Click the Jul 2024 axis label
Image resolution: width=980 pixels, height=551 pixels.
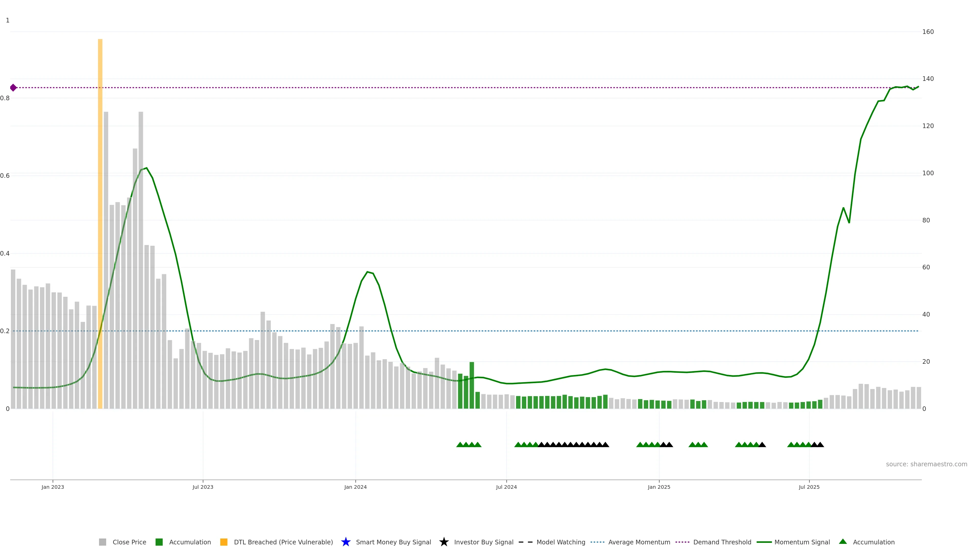click(506, 487)
